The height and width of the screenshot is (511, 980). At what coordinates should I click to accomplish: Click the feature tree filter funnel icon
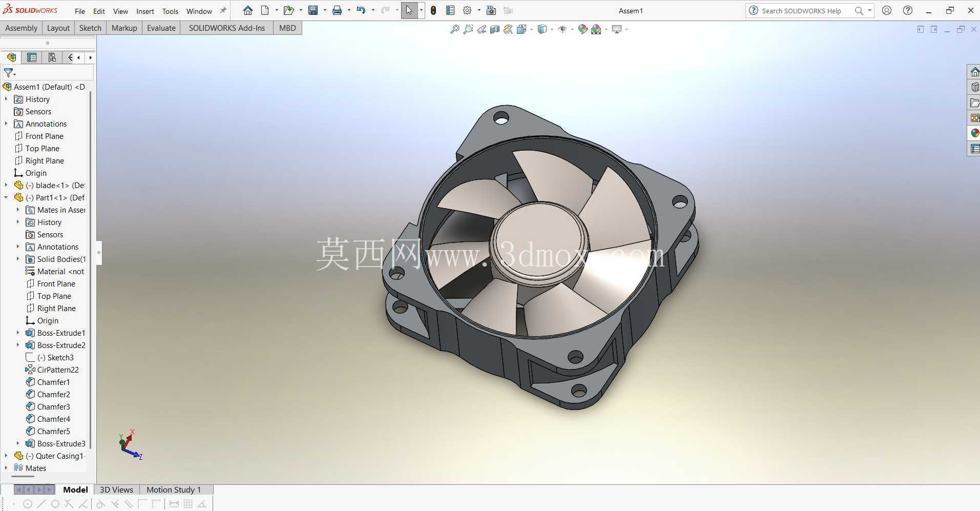[9, 73]
